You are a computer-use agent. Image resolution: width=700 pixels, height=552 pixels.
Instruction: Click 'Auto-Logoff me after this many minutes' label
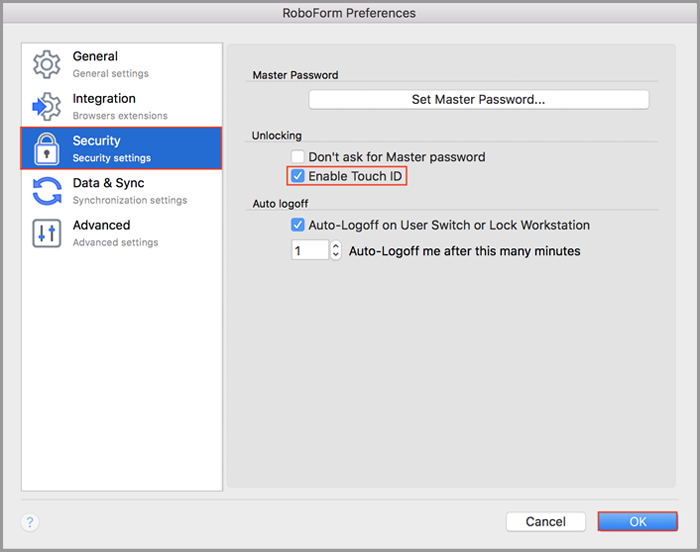point(465,251)
